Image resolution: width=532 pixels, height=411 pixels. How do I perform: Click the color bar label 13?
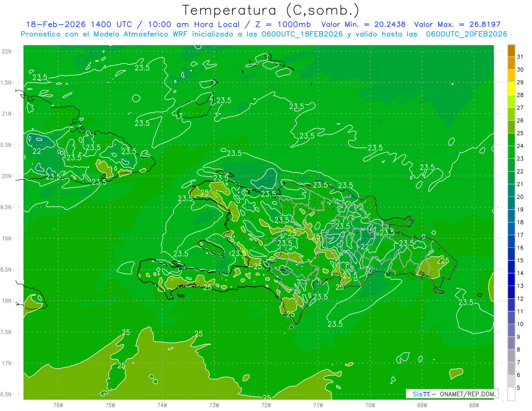pyautogui.click(x=520, y=286)
